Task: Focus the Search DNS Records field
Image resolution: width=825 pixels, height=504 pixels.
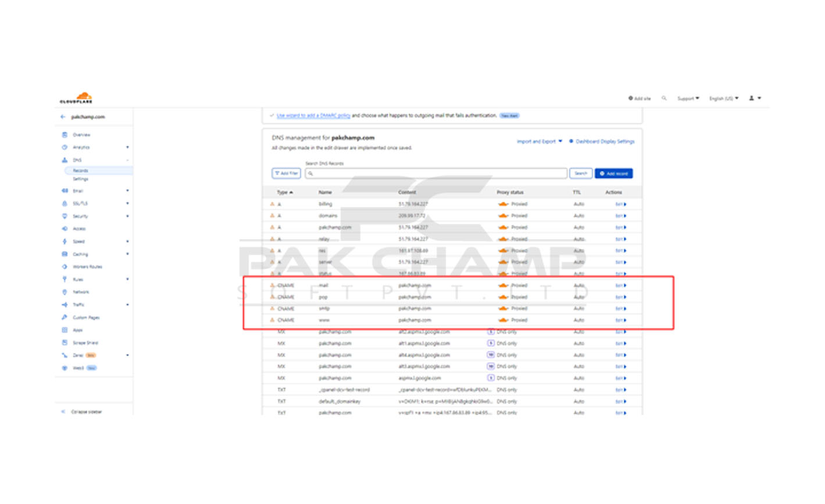Action: pos(436,173)
